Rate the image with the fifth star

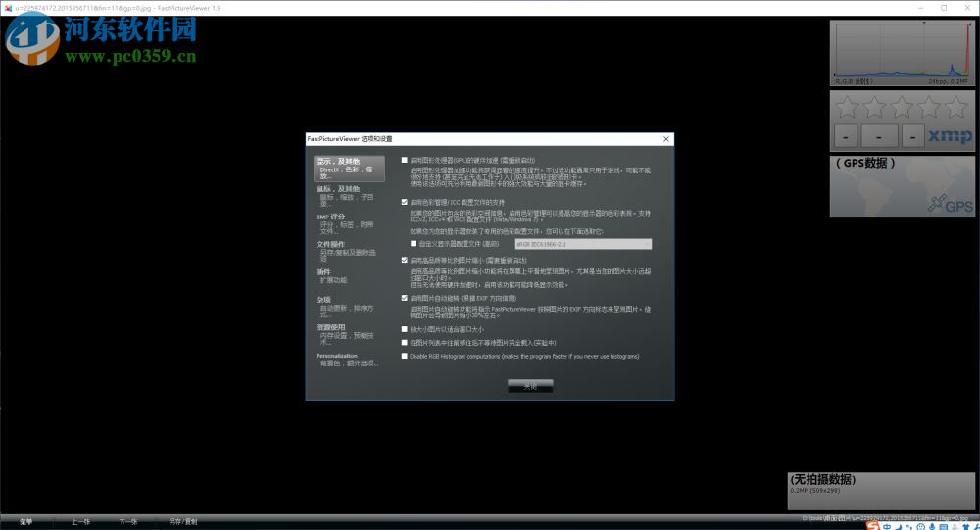coord(956,107)
